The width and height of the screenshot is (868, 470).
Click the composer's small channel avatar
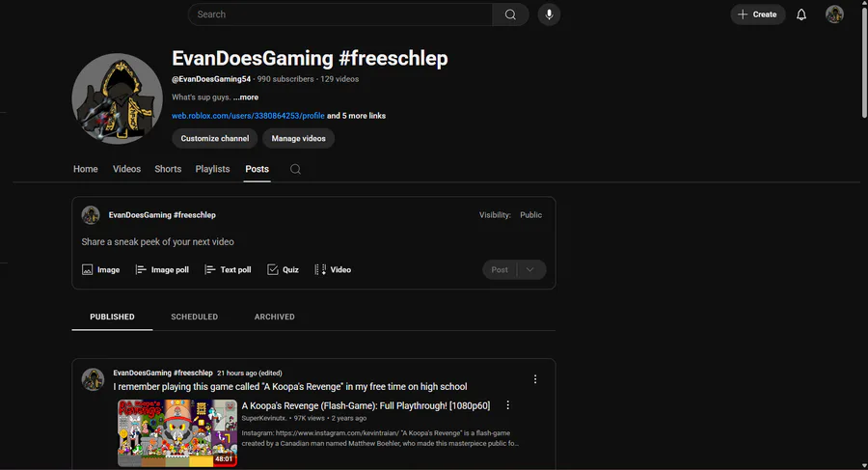[91, 215]
